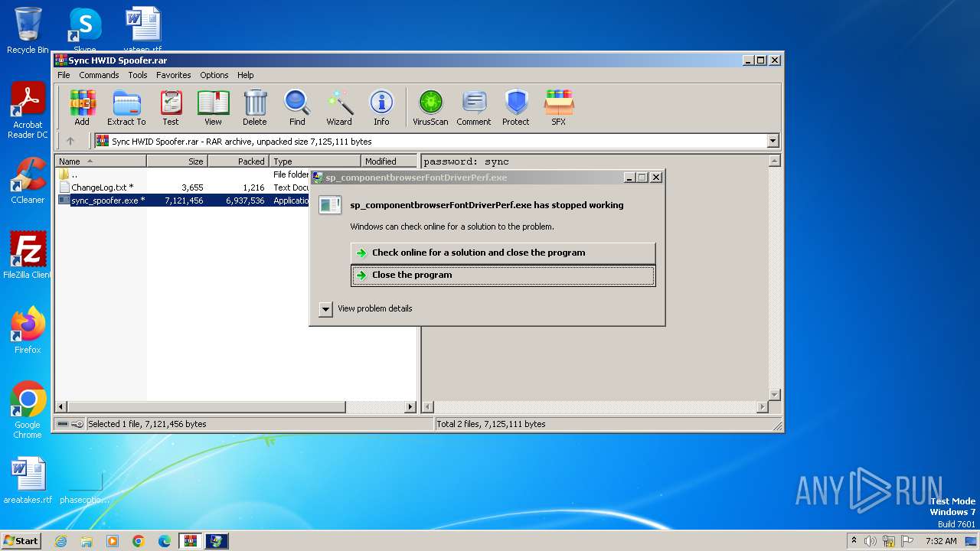The image size is (980, 551).
Task: Expand the archive path dropdown
Action: coord(773,141)
